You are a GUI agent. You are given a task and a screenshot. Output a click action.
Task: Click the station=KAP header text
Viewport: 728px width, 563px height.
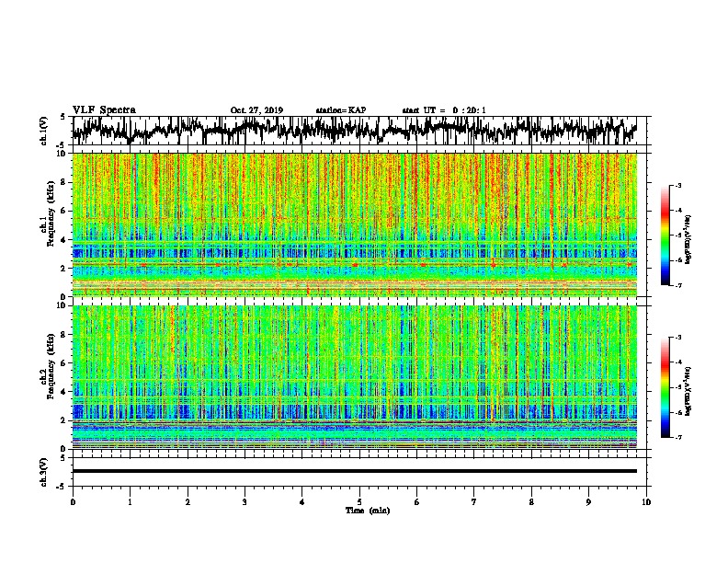click(x=341, y=110)
